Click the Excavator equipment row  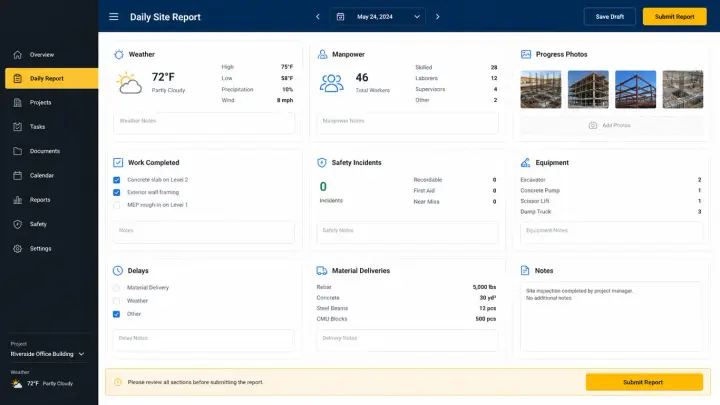coord(611,180)
